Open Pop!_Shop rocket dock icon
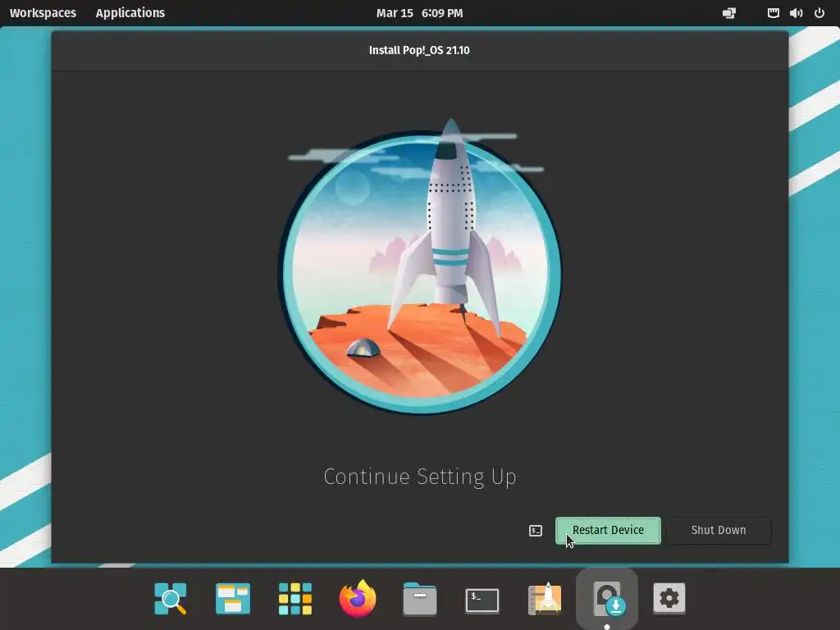840x630 pixels. pos(545,598)
